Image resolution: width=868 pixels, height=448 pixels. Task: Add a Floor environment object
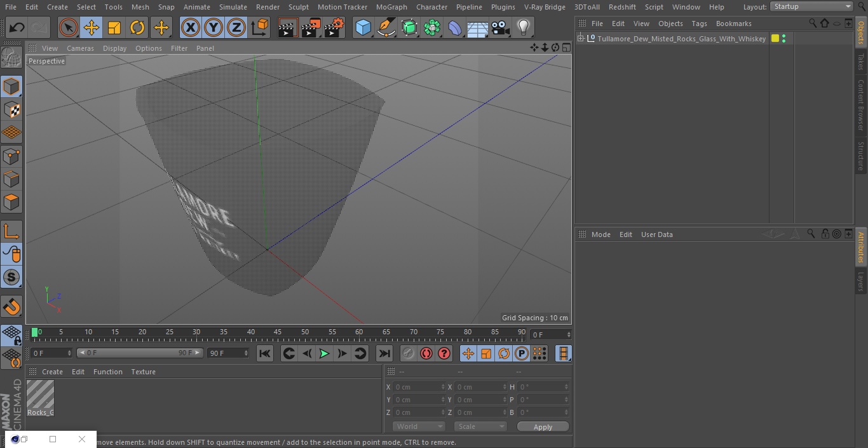tap(478, 28)
